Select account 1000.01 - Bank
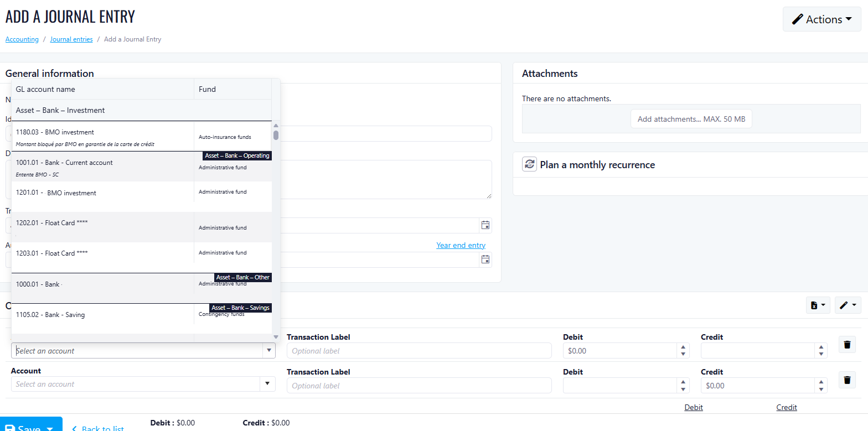This screenshot has width=868, height=431. [x=141, y=288]
